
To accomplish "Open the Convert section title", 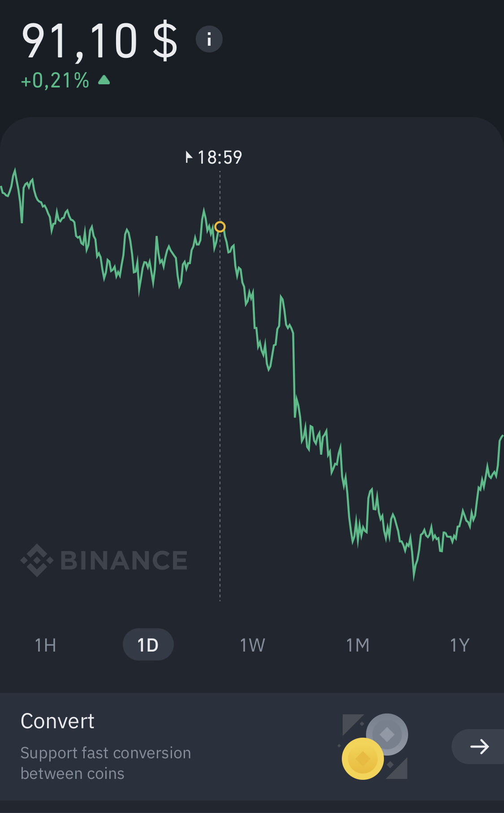I will 57,721.
